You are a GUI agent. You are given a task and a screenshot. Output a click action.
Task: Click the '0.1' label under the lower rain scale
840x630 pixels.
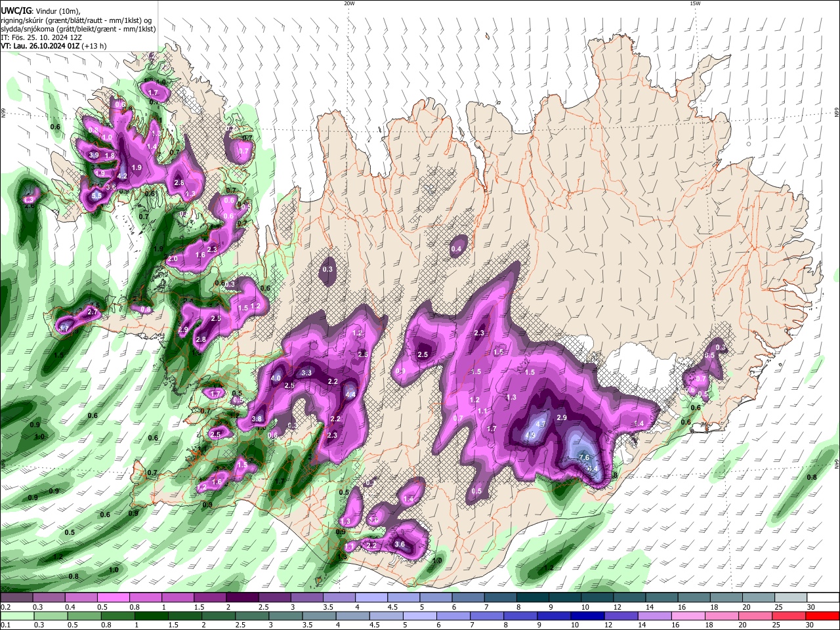[5, 625]
